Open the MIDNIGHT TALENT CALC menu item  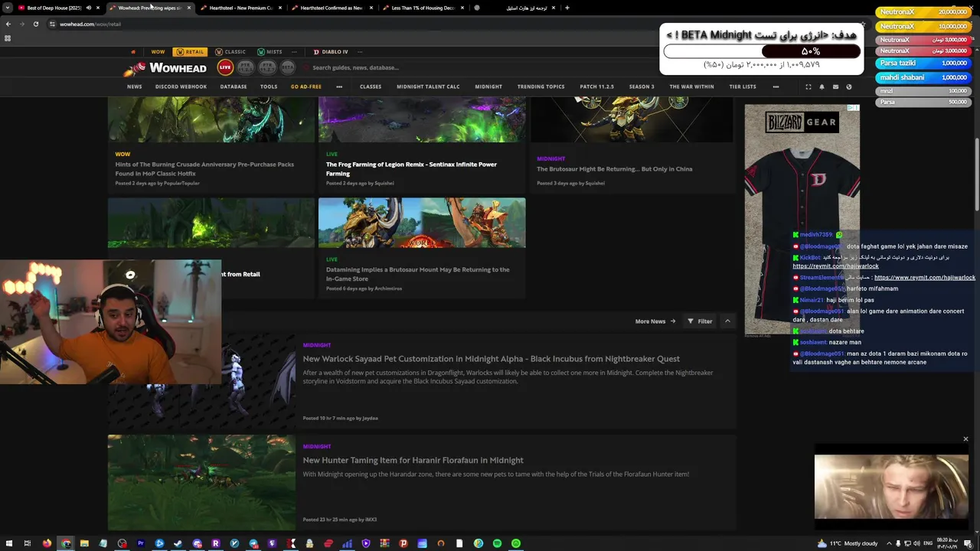(x=428, y=86)
